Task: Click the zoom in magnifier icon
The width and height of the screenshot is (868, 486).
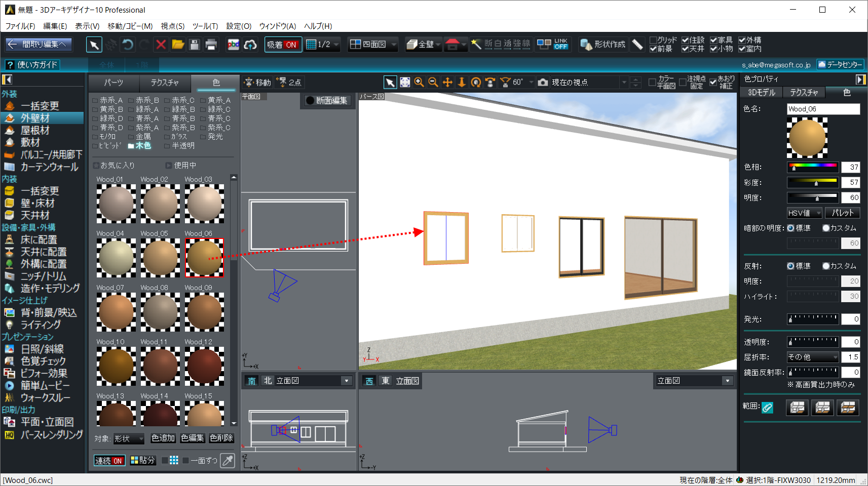Action: (419, 82)
